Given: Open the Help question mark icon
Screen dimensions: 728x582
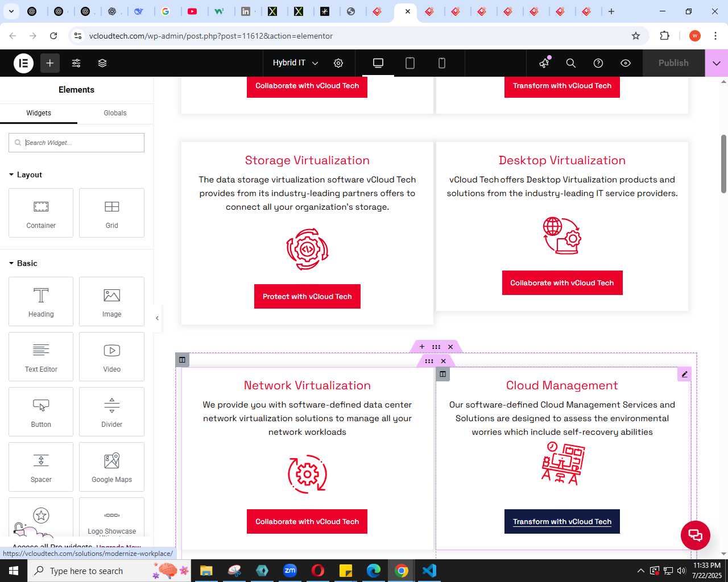Looking at the screenshot, I should tap(598, 63).
